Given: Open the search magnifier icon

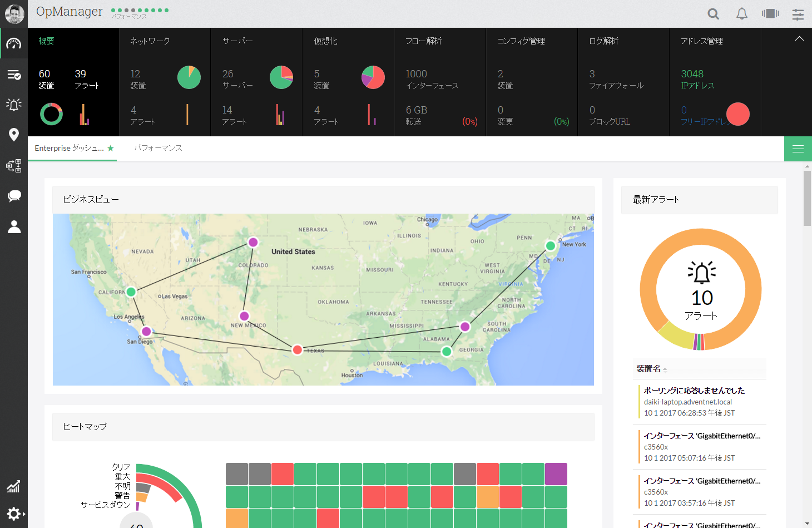Looking at the screenshot, I should click(x=713, y=14).
